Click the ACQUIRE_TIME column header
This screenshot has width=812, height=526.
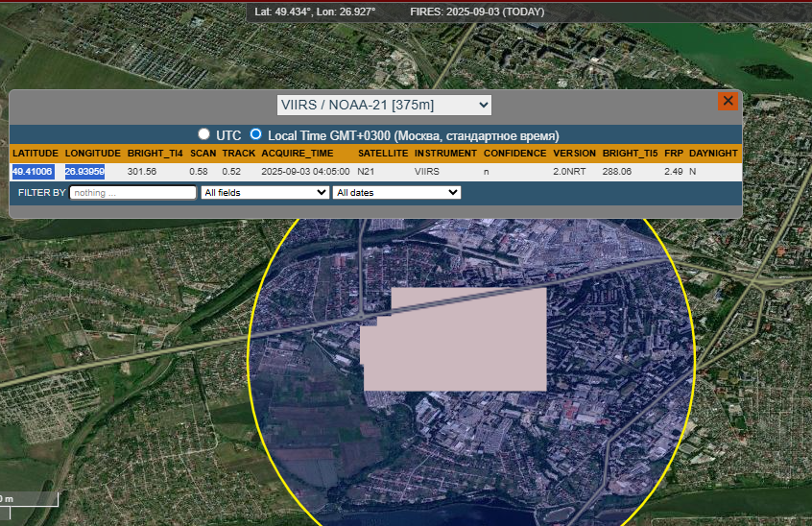click(x=298, y=154)
